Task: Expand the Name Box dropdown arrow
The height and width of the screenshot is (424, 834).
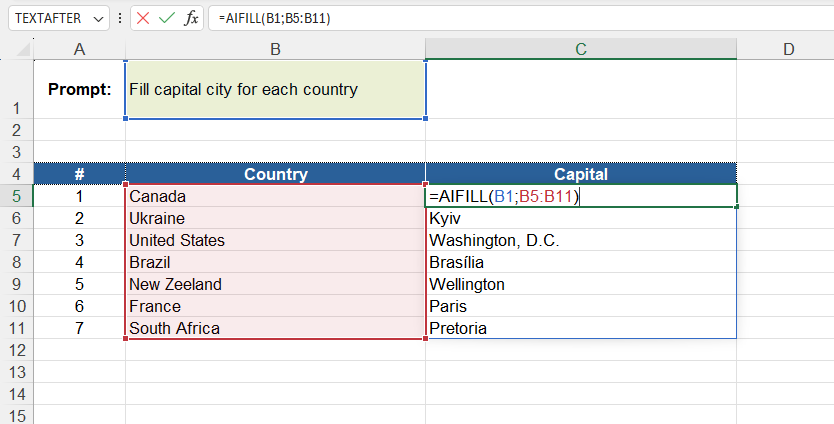Action: (x=98, y=19)
